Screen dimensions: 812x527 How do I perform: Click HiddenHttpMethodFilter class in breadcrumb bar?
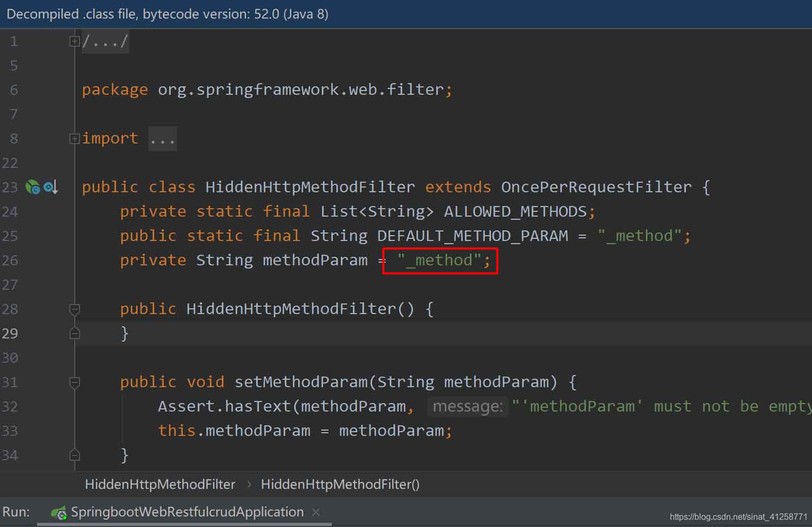pos(160,484)
